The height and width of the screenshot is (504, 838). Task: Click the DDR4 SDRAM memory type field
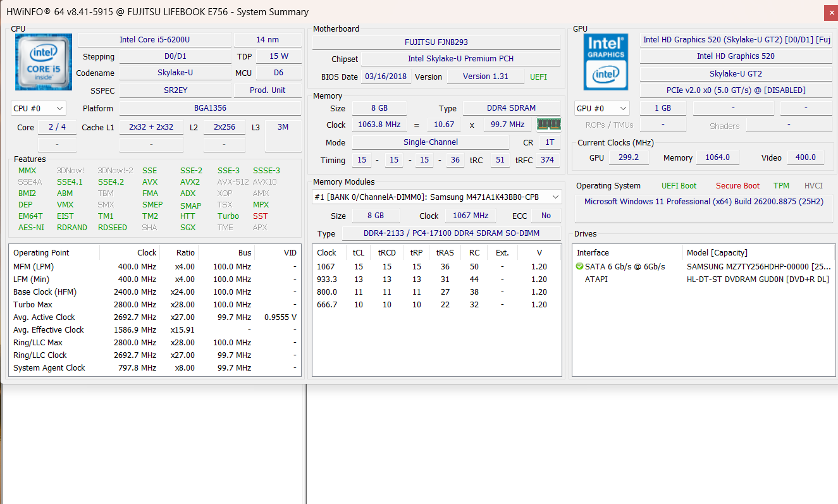tap(512, 108)
